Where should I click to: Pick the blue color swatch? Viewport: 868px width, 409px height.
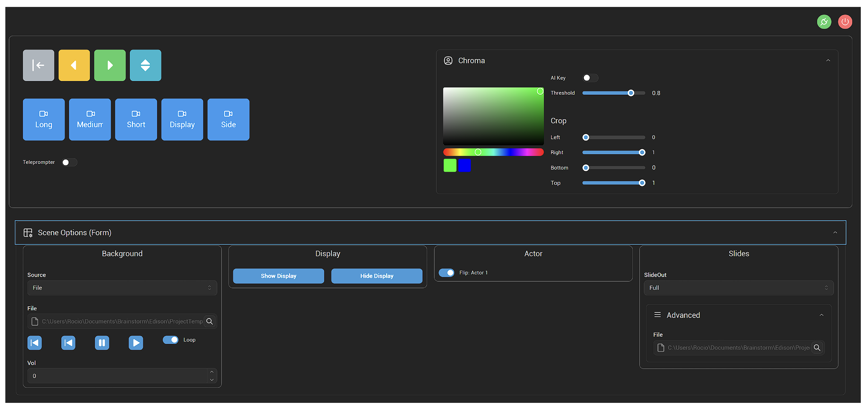pyautogui.click(x=464, y=165)
